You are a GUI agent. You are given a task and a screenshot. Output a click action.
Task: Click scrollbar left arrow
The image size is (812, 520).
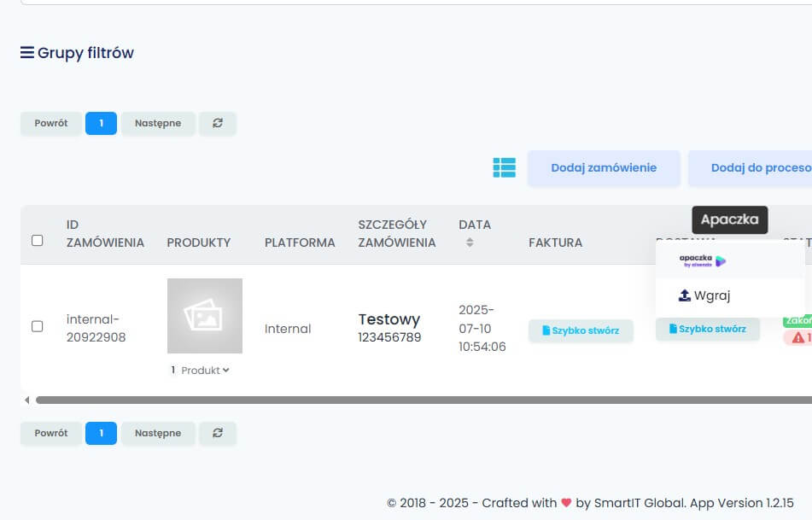26,400
